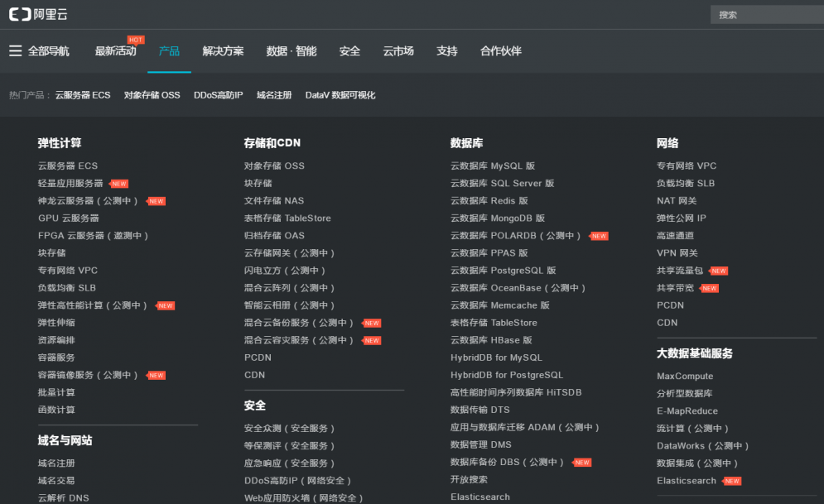
Task: Open 云数据库 POLARDB（公测中）
Action: pos(516,236)
